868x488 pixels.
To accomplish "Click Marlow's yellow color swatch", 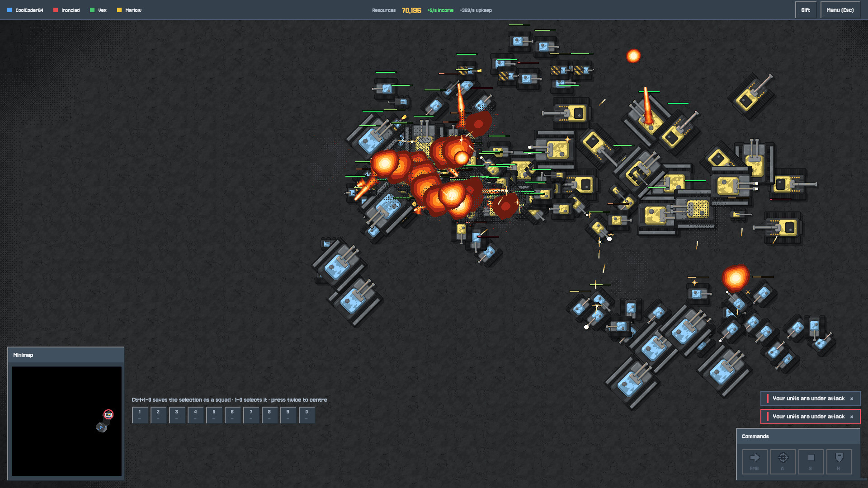I will (x=119, y=10).
